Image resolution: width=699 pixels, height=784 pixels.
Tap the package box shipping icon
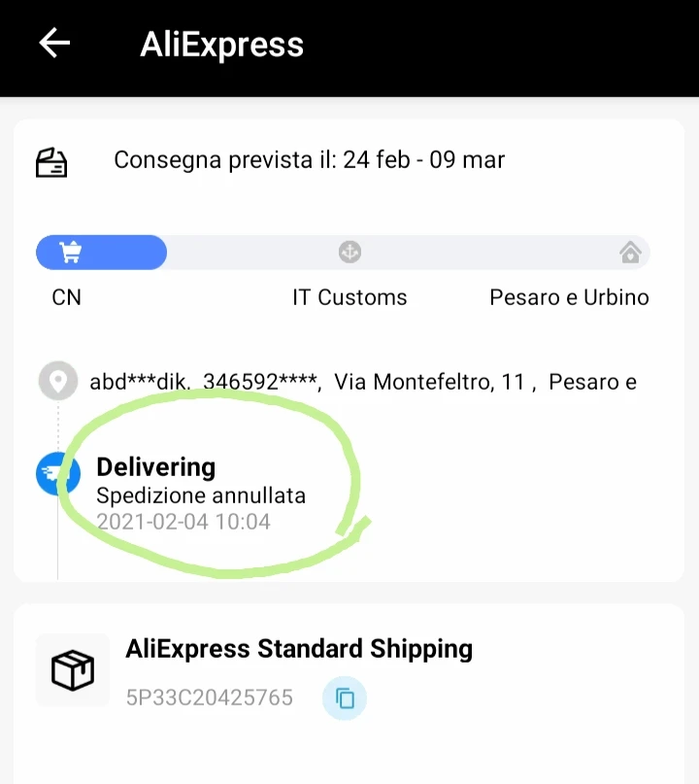73,670
